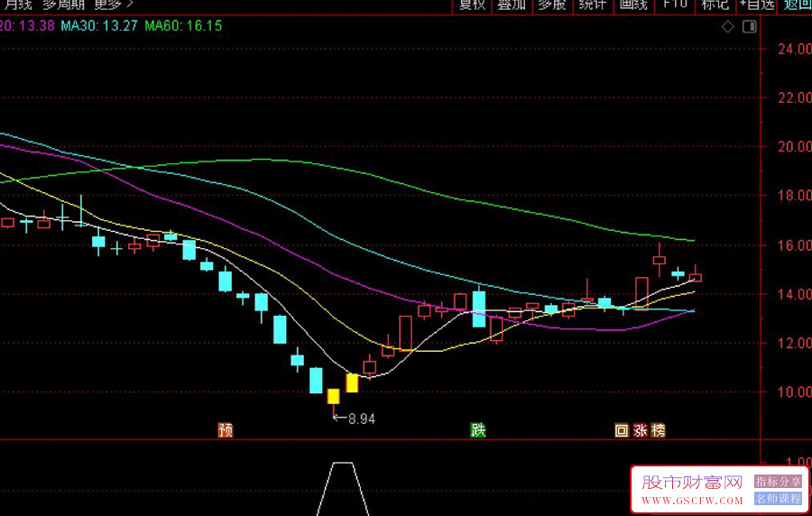This screenshot has width=812, height=516.
Task: Click the 12.00 price axis label
Action: pyautogui.click(x=794, y=343)
